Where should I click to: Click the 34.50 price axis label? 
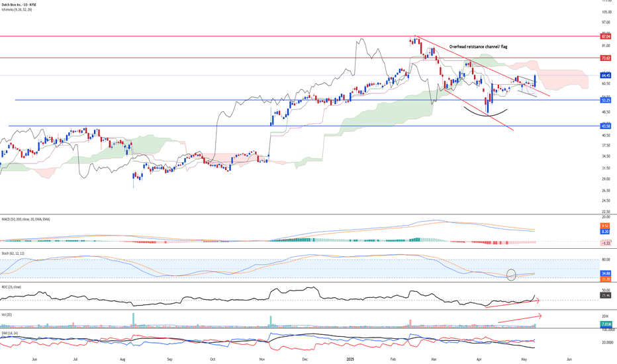tap(606, 156)
